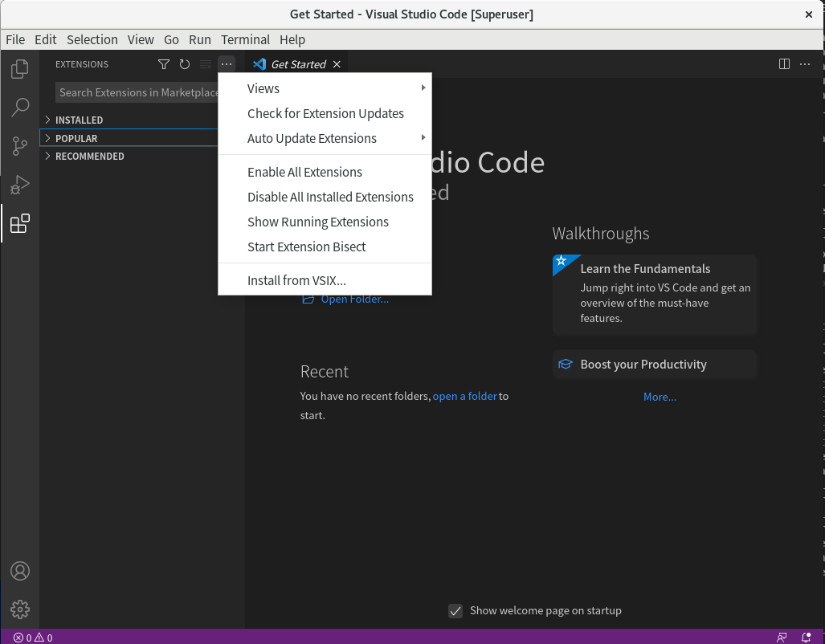Select Disable All Installed Extensions
This screenshot has height=644, width=825.
[325, 197]
